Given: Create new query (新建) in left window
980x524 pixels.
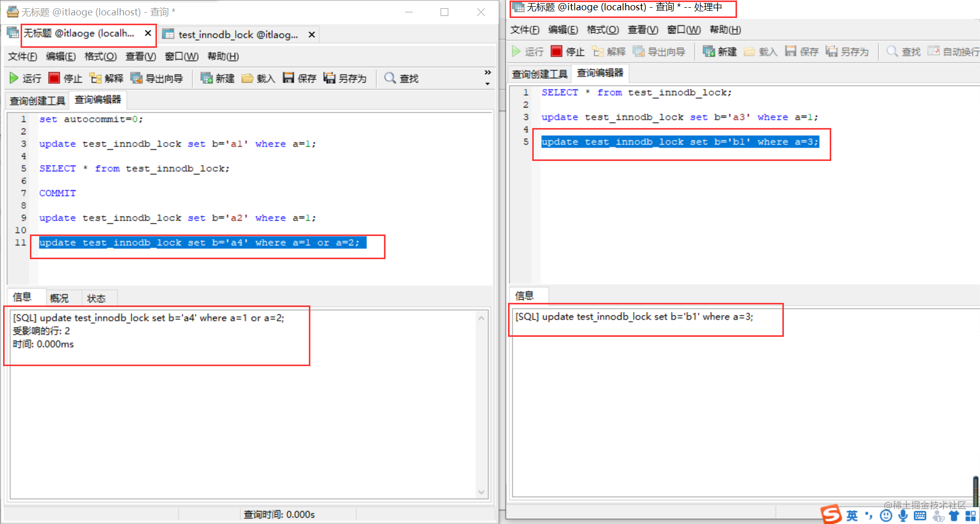Looking at the screenshot, I should point(217,78).
